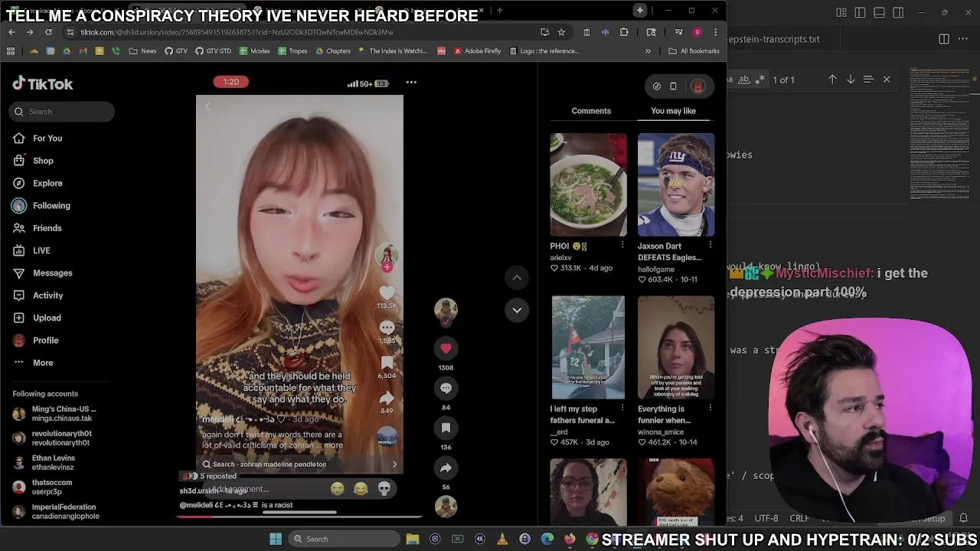Switch to the Comments tab

[591, 111]
